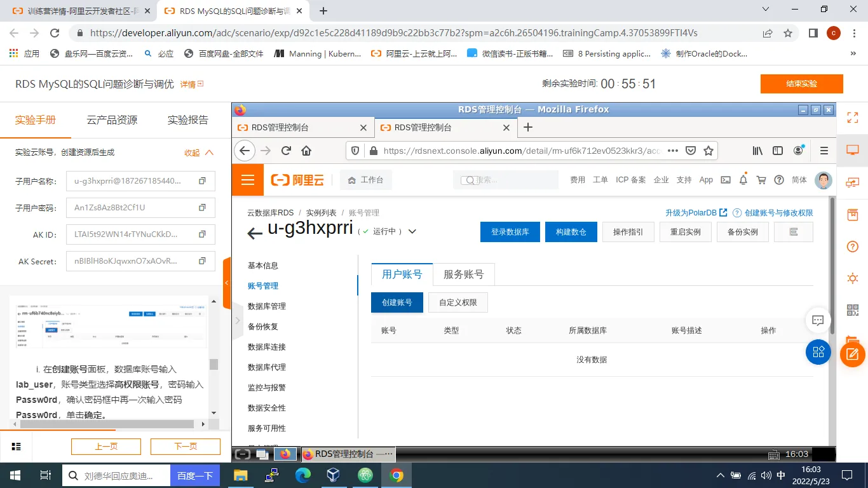The image size is (868, 488).
Task: Open Cloud Shell terminal icon
Action: tap(725, 180)
